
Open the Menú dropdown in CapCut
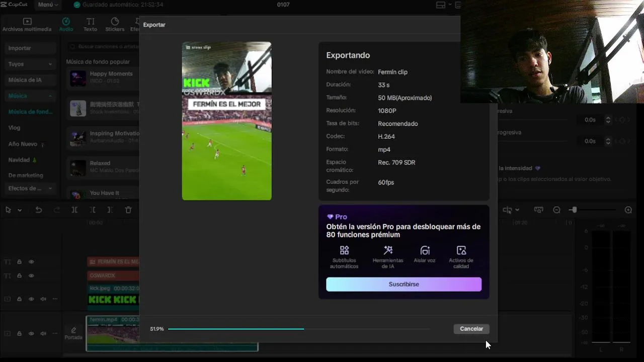click(48, 5)
